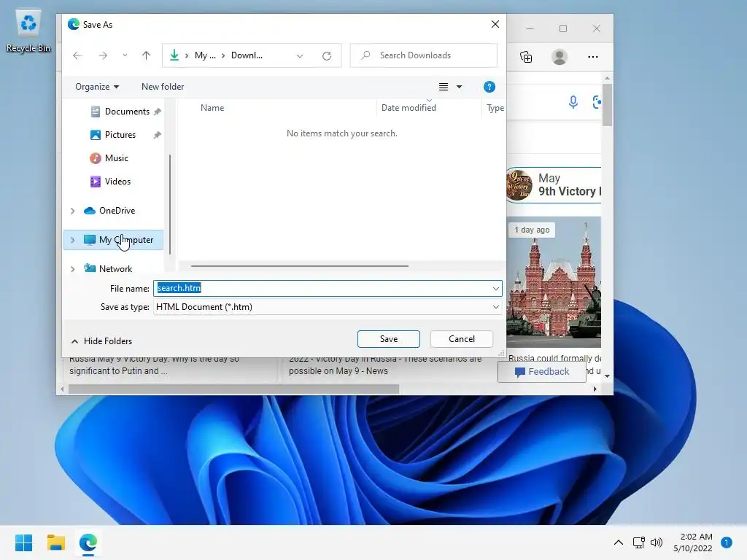The width and height of the screenshot is (747, 560).
Task: Close the Save As dialog
Action: click(495, 24)
